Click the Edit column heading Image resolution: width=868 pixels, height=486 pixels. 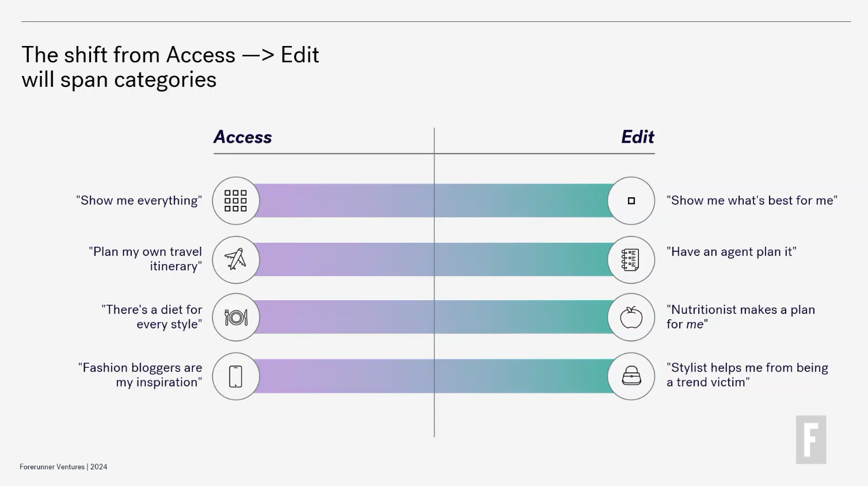(x=638, y=137)
